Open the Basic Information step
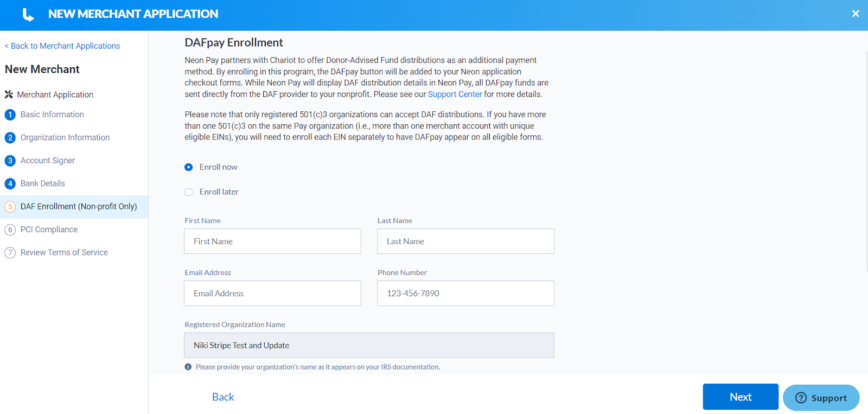The width and height of the screenshot is (868, 414). click(x=52, y=114)
